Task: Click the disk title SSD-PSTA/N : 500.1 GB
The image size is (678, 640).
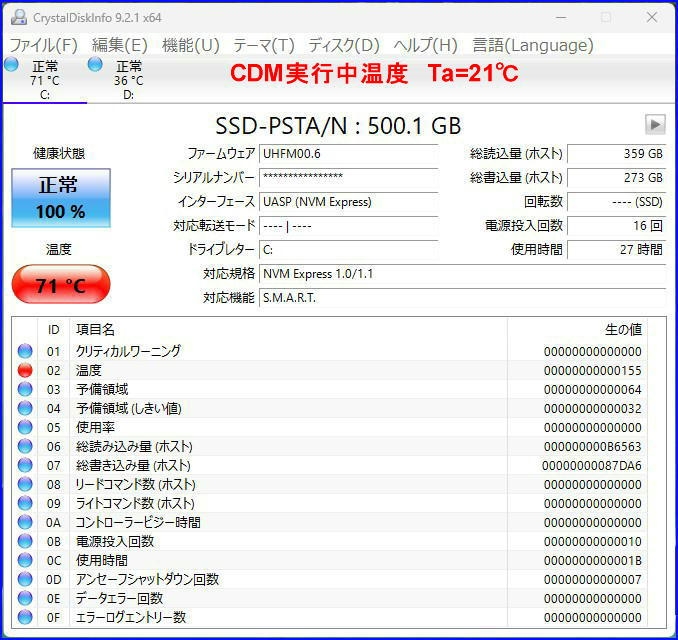Action: pos(338,126)
